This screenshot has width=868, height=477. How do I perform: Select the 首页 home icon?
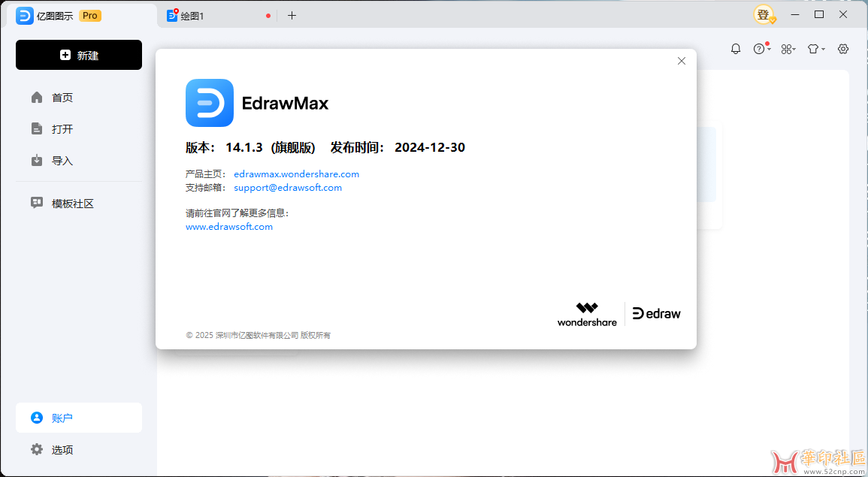point(36,97)
